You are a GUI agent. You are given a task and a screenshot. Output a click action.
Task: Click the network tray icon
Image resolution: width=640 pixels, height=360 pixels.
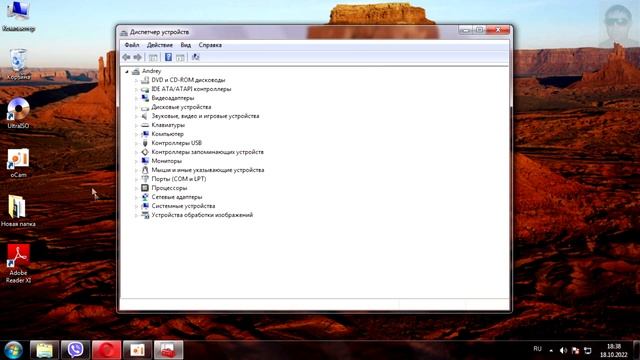pyautogui.click(x=588, y=351)
